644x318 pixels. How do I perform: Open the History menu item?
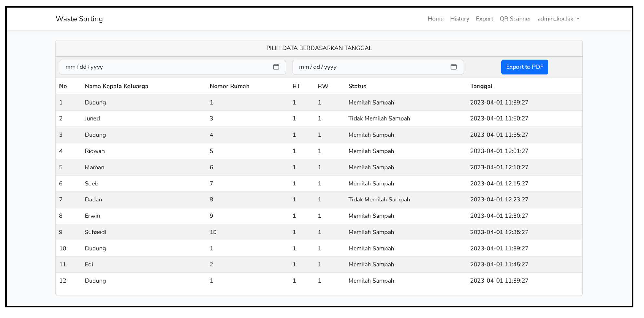pos(459,19)
